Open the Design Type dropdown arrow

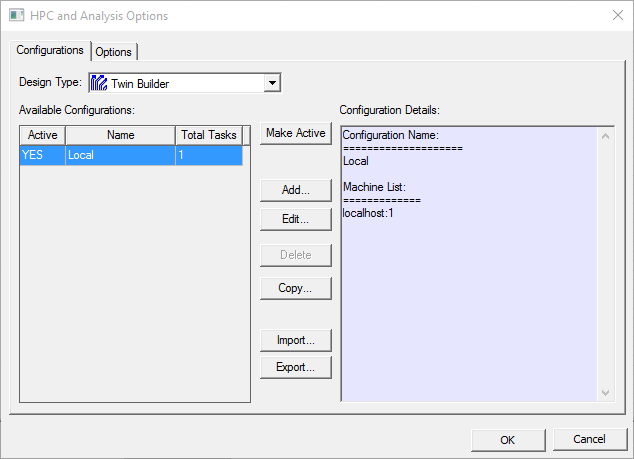click(x=273, y=83)
